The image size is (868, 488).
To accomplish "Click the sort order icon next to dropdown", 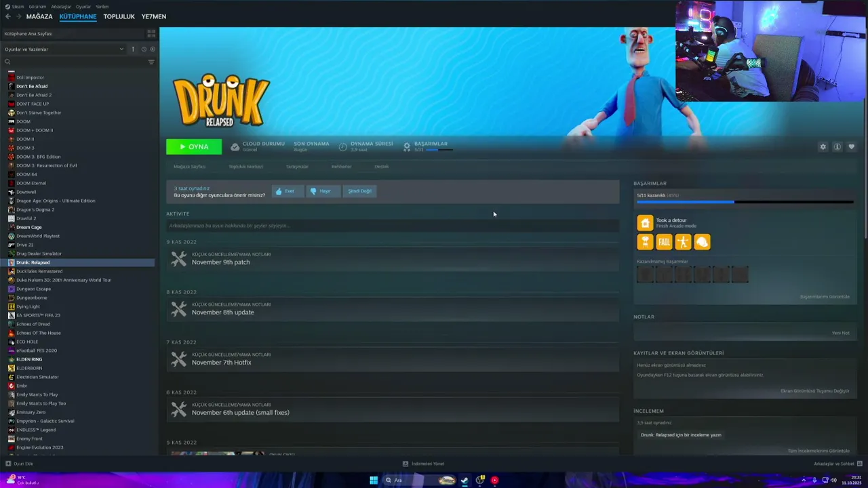I will [x=133, y=49].
